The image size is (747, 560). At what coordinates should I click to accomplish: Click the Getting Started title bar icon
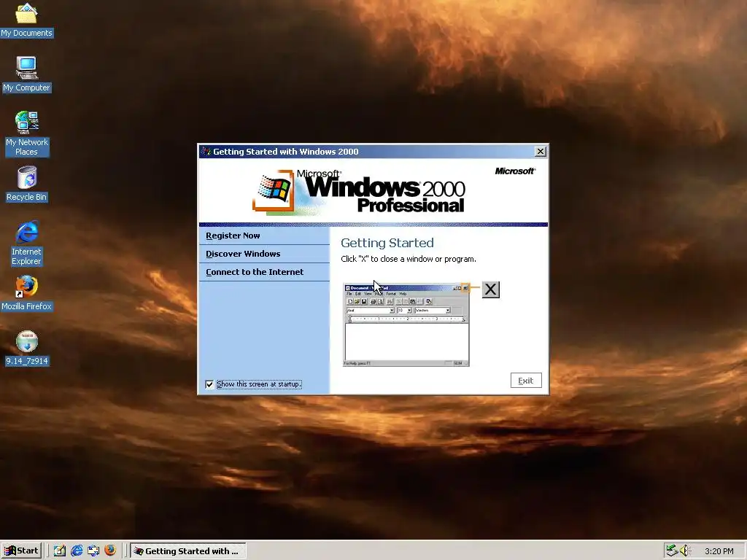(x=206, y=152)
